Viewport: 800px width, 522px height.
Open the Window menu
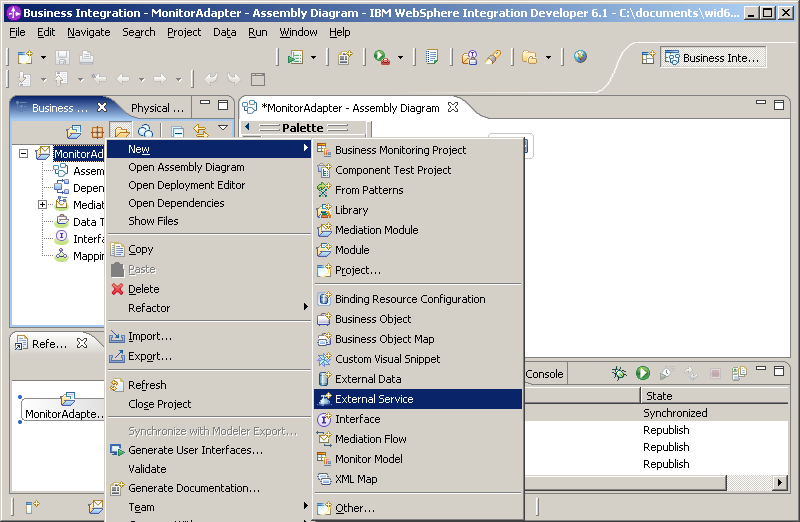298,33
